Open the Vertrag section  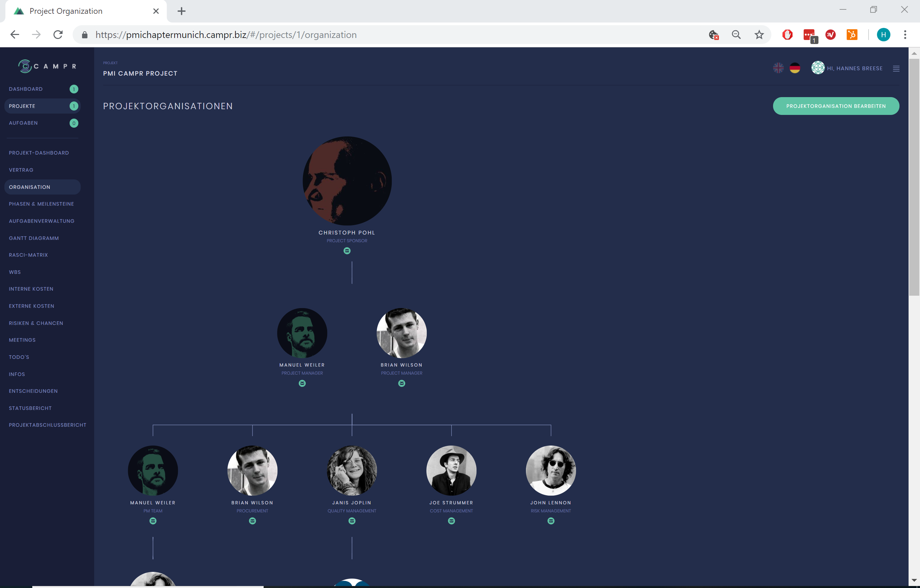pyautogui.click(x=21, y=170)
